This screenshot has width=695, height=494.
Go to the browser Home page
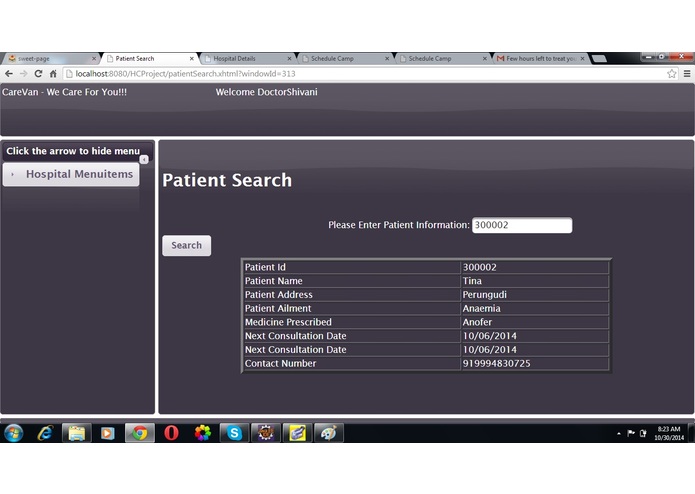[x=53, y=74]
